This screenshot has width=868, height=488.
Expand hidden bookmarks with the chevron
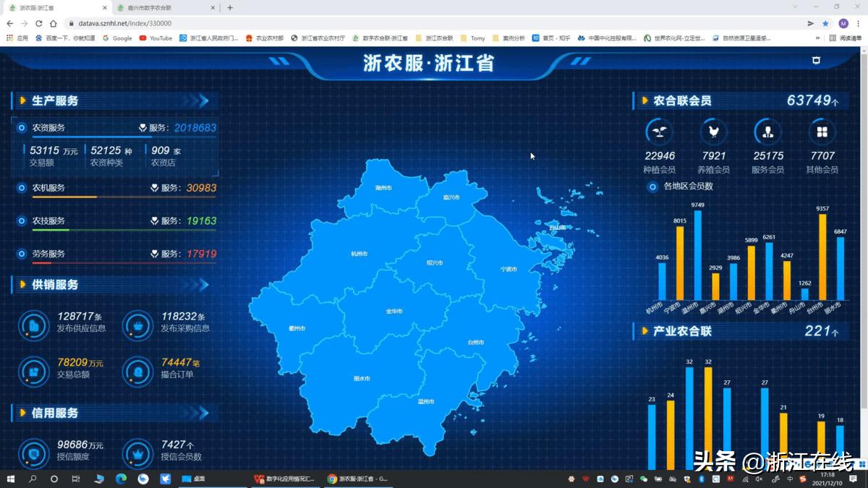coord(818,38)
